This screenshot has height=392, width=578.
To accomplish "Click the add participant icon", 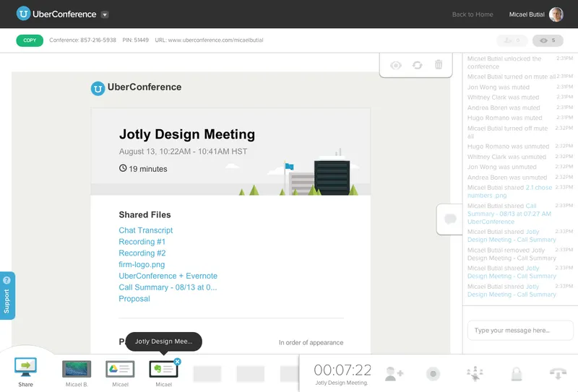I will pos(394,373).
